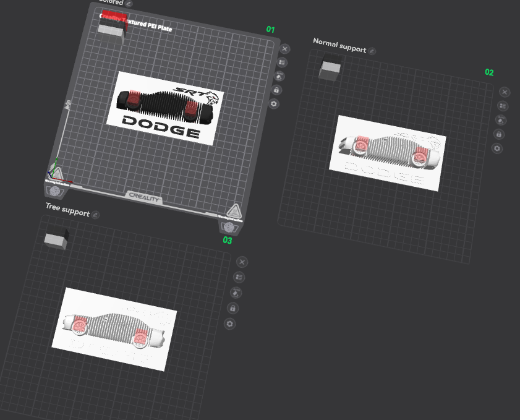Screen dimensions: 520x420
Task: Open plate 01 settings gear
Action: tap(273, 104)
